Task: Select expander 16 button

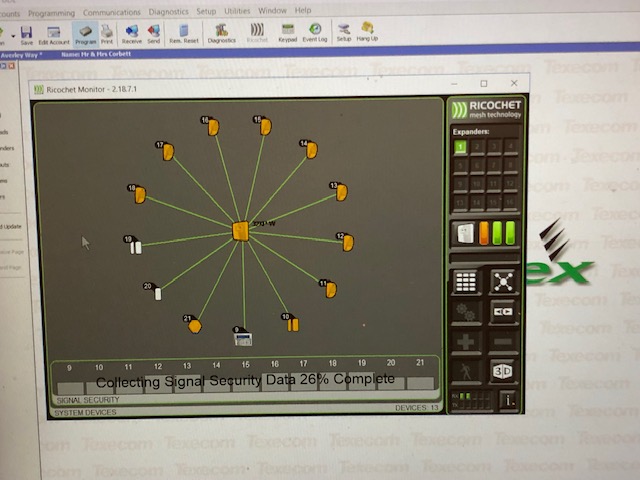Action: 510,202
